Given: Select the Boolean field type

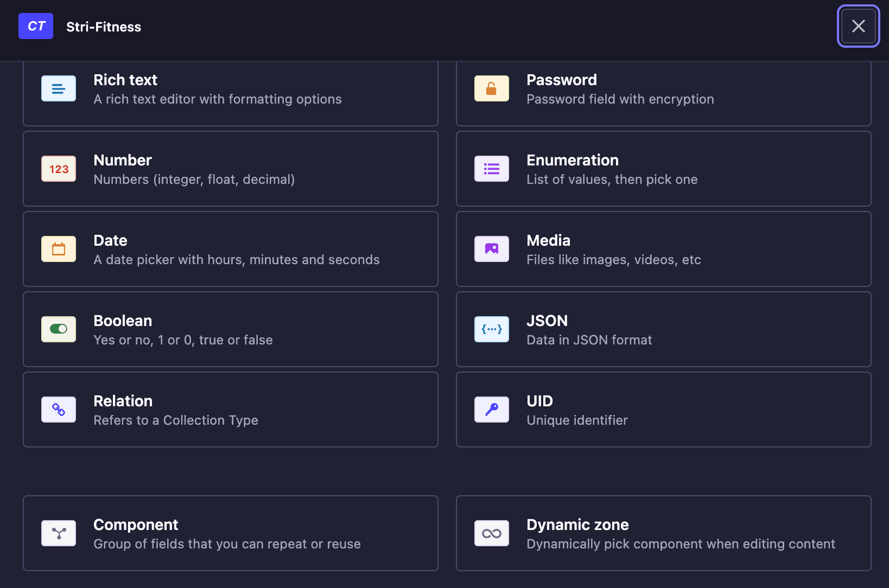Looking at the screenshot, I should [231, 329].
